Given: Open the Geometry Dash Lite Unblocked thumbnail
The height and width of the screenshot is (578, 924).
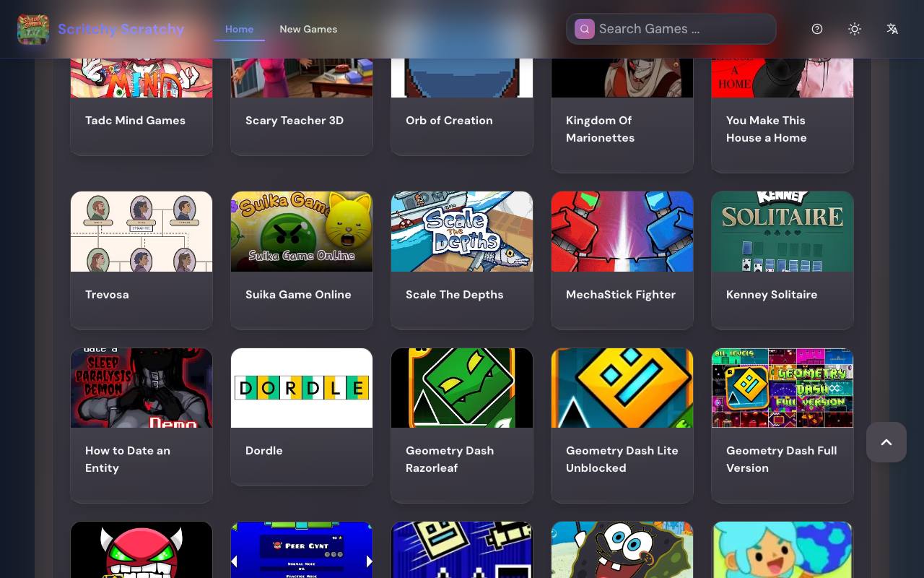Looking at the screenshot, I should pyautogui.click(x=622, y=388).
